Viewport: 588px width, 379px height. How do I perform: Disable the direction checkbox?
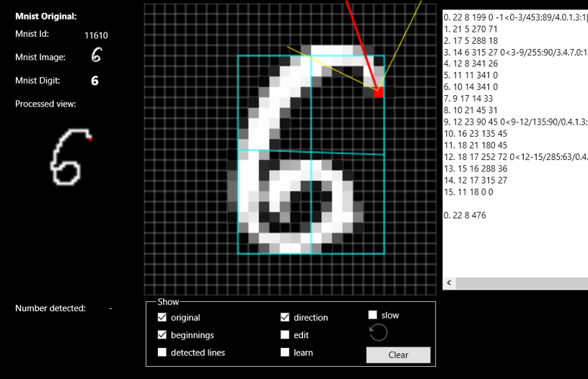(285, 318)
